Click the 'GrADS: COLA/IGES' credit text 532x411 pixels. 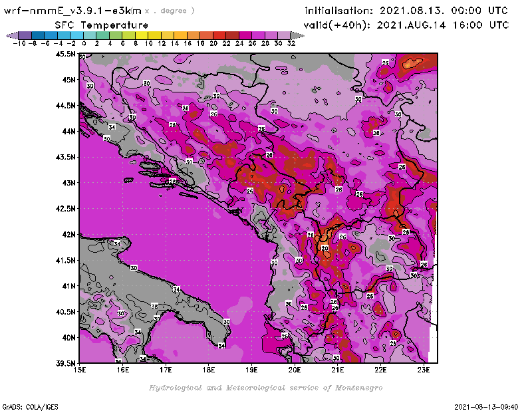click(30, 407)
